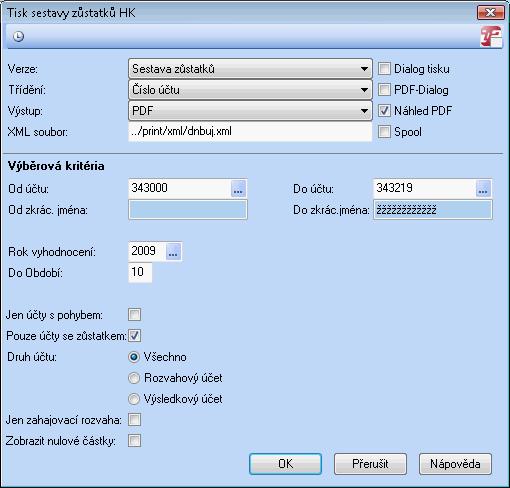Screen dimensions: 510x488
Task: Tick the PDF-Dialog checkbox
Action: click(384, 90)
